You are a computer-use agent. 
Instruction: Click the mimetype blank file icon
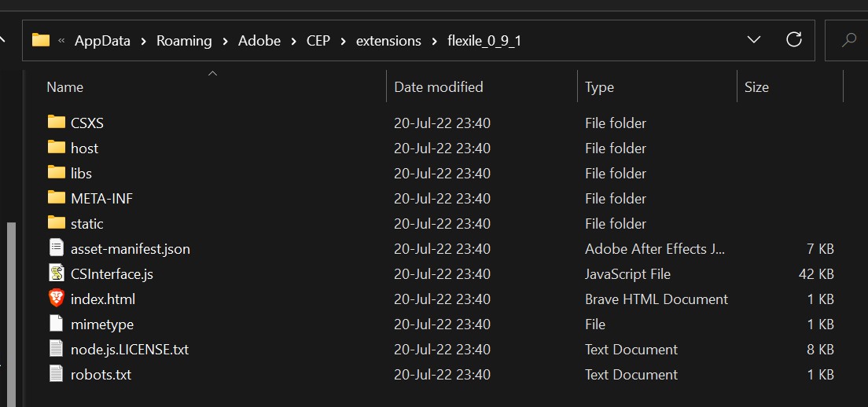pyautogui.click(x=56, y=324)
